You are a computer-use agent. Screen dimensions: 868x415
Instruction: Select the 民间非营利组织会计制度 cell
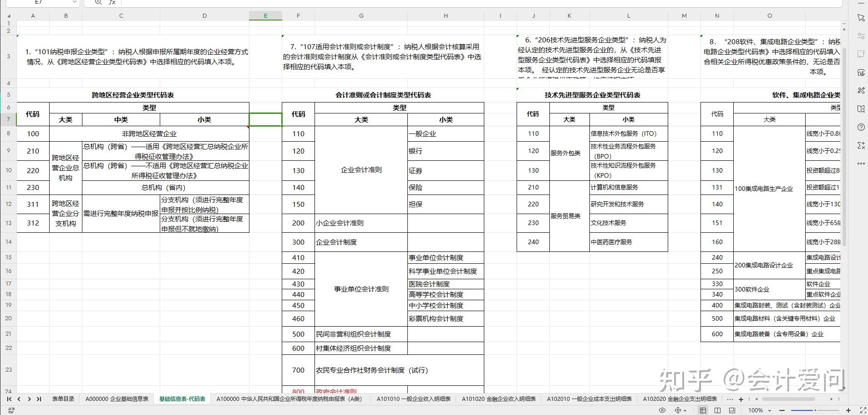(361, 334)
